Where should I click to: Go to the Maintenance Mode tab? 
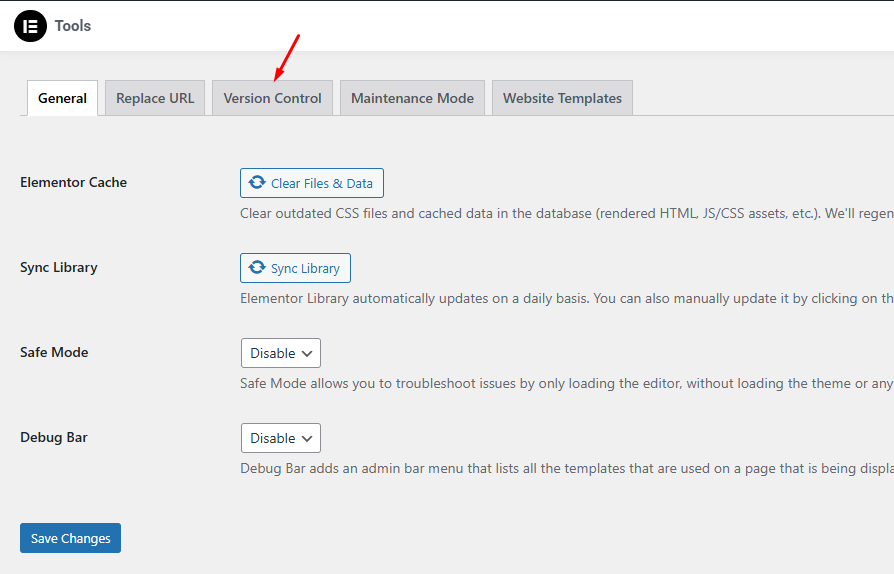click(x=412, y=98)
